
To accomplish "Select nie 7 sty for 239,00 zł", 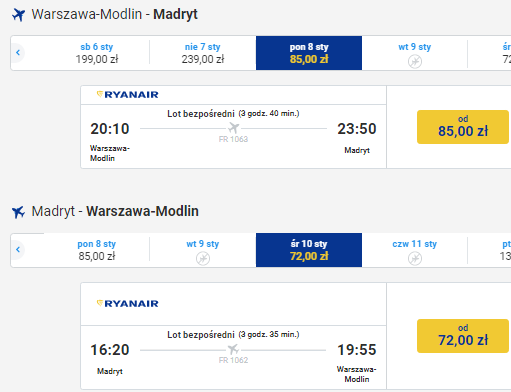I will click(x=203, y=53).
